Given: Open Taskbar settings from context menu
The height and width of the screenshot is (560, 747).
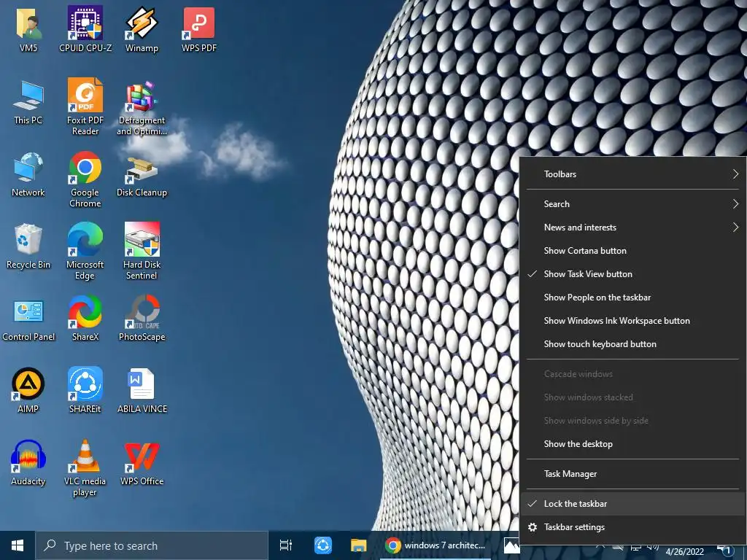Looking at the screenshot, I should 632,527.
